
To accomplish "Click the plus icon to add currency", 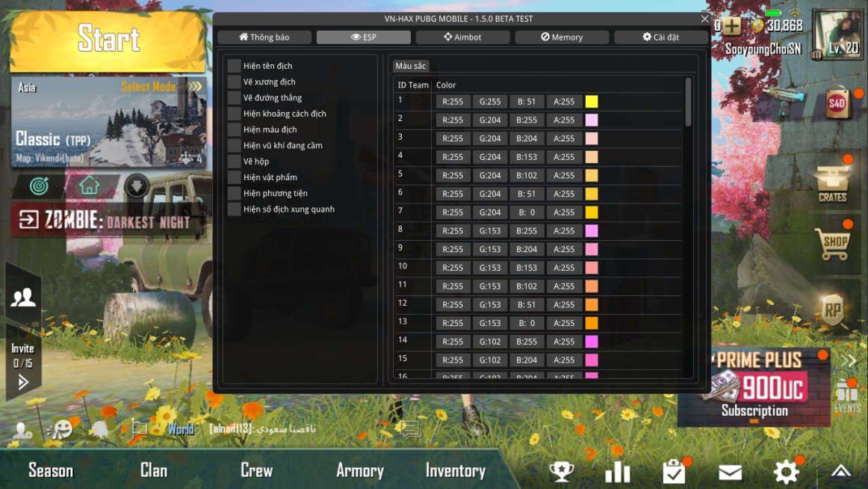I will (x=732, y=25).
